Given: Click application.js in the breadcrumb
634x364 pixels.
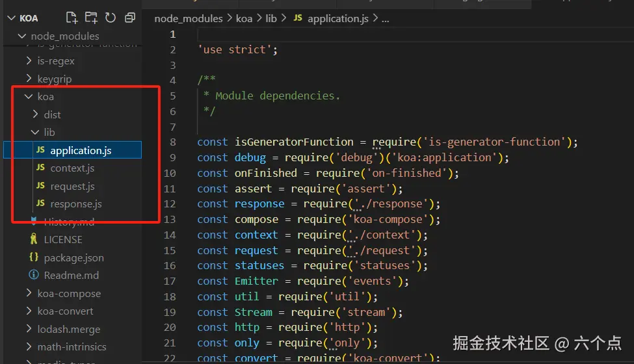Looking at the screenshot, I should 338,19.
